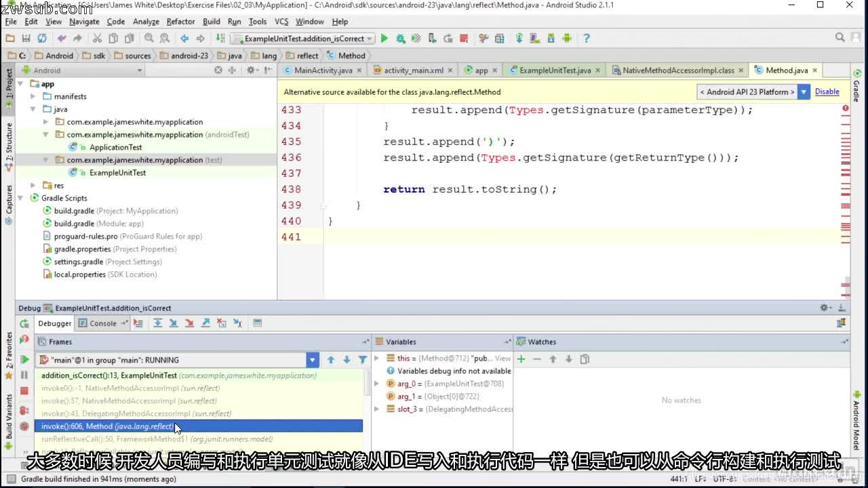Viewport: 868px width, 488px height.
Task: Click the Back navigation arrow
Action: pos(184,39)
